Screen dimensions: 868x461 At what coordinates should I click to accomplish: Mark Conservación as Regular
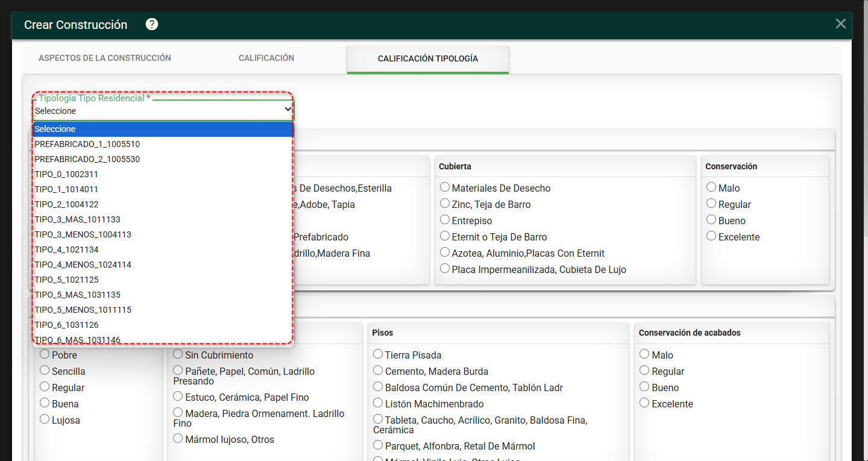(x=711, y=204)
